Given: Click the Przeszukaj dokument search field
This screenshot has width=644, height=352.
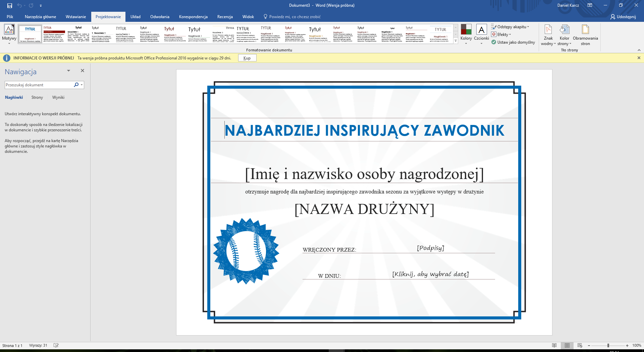Looking at the screenshot, I should [39, 85].
